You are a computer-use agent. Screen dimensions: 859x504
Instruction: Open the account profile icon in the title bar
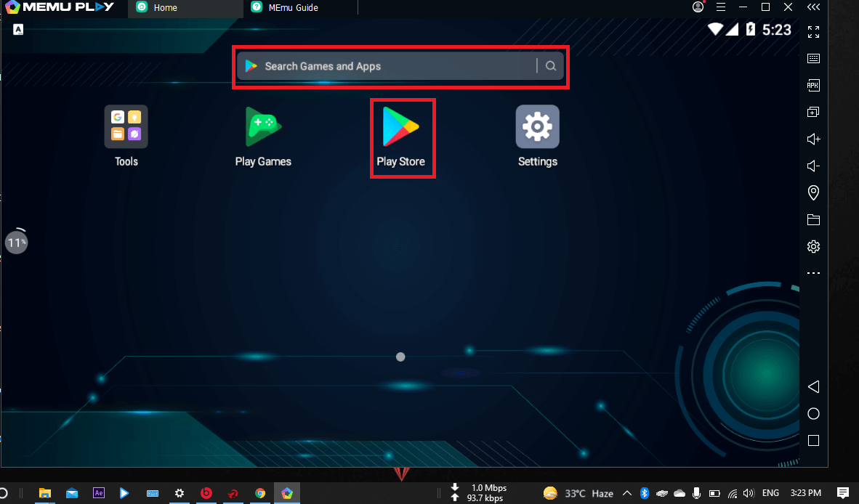[698, 7]
